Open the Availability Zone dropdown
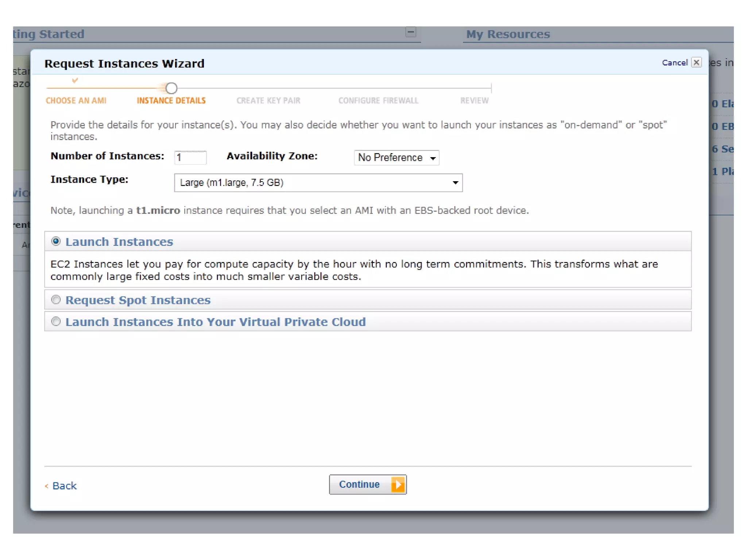 point(396,158)
